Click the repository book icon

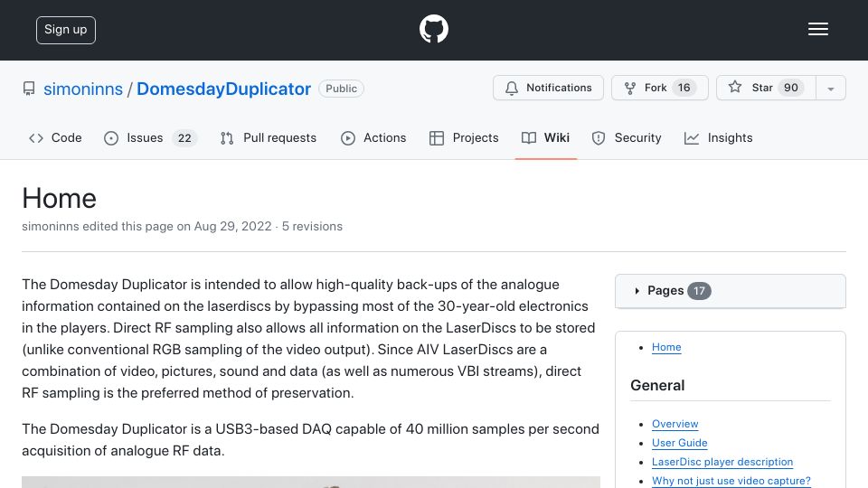(29, 89)
